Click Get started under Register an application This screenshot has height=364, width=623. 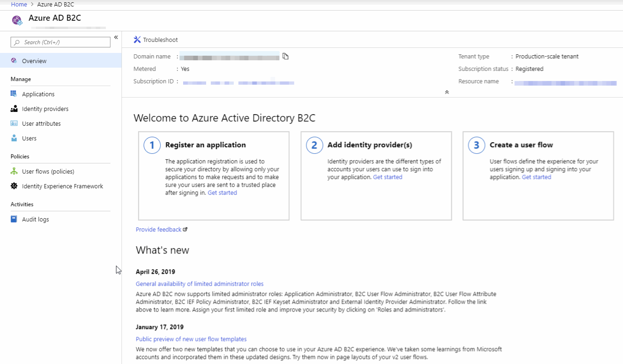[x=222, y=193]
